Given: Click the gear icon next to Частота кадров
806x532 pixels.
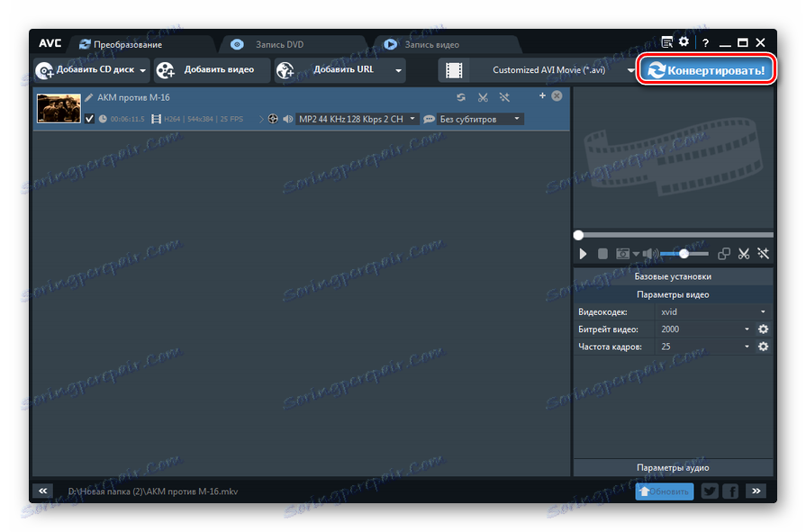Looking at the screenshot, I should [x=764, y=347].
